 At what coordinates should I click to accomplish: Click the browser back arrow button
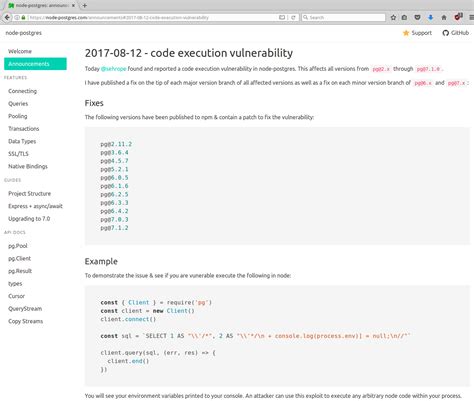click(x=7, y=17)
